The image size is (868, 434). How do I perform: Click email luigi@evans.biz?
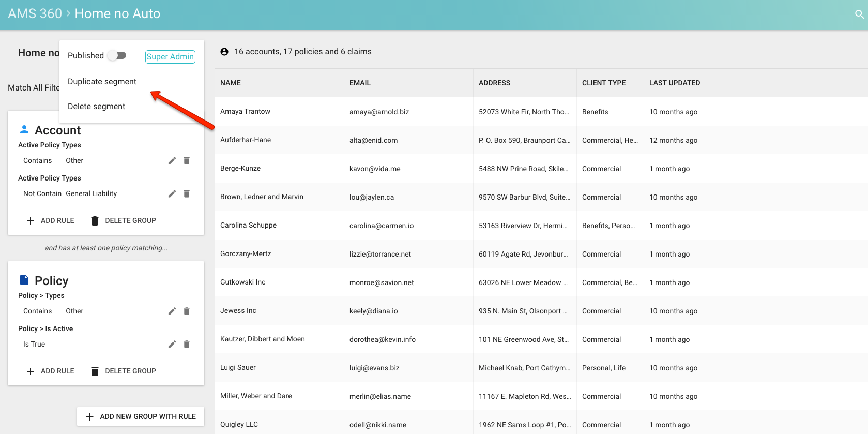[374, 368]
